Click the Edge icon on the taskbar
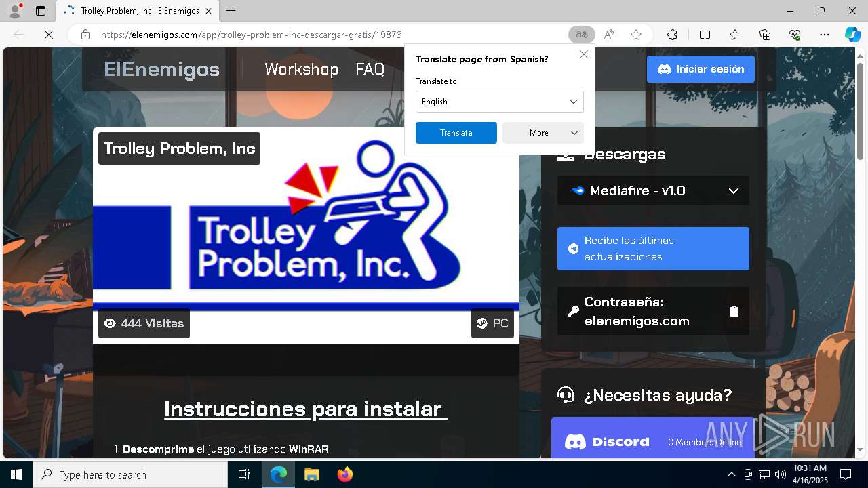This screenshot has height=488, width=868. coord(279,474)
